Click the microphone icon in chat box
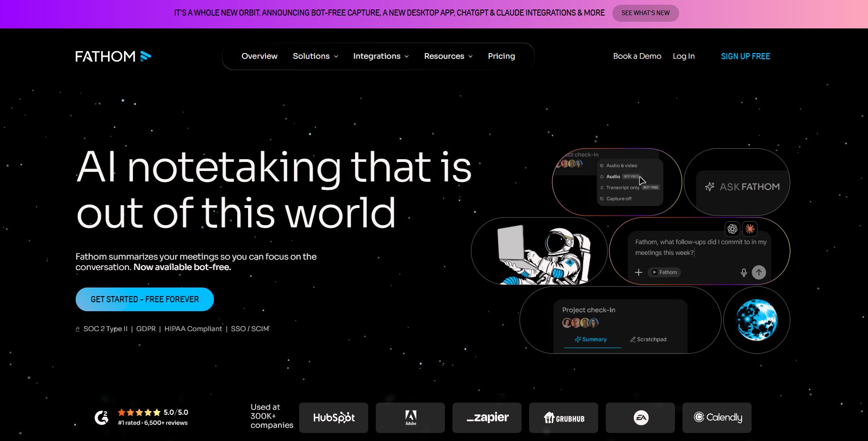Viewport: 868px width, 441px height. (744, 272)
